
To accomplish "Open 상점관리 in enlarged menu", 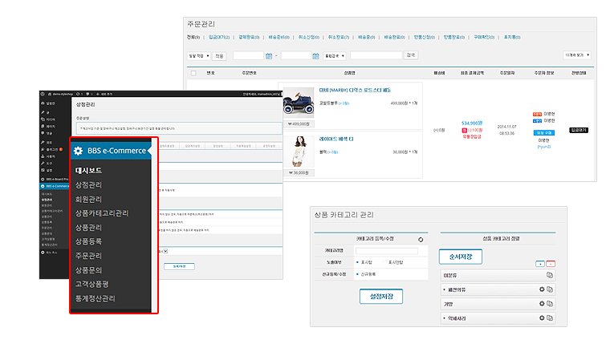I will point(89,185).
